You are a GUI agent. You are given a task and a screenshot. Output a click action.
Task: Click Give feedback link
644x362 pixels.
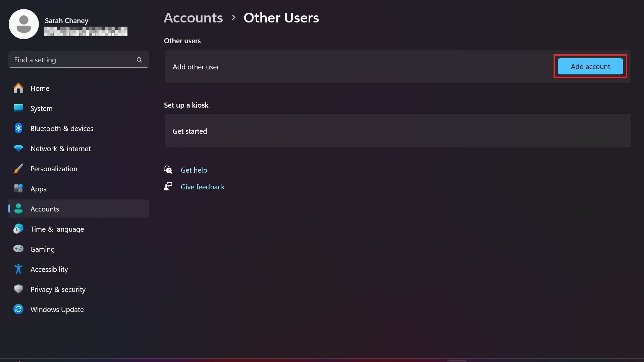pos(202,186)
